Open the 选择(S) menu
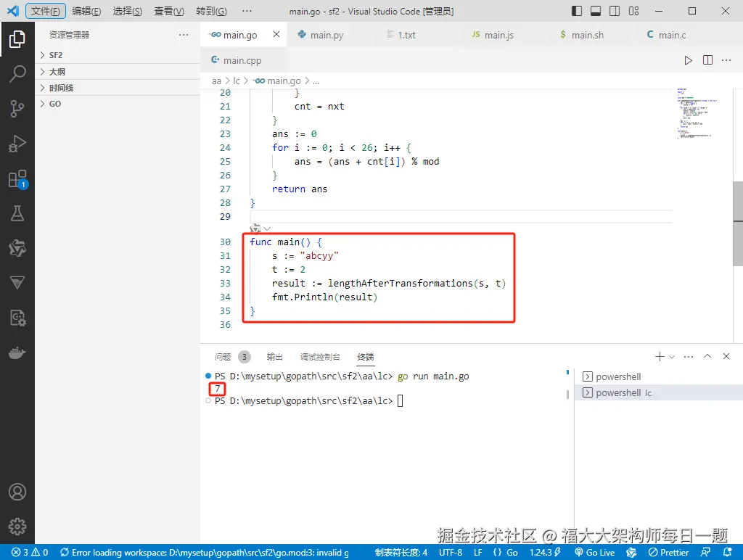This screenshot has width=743, height=560. 128,11
